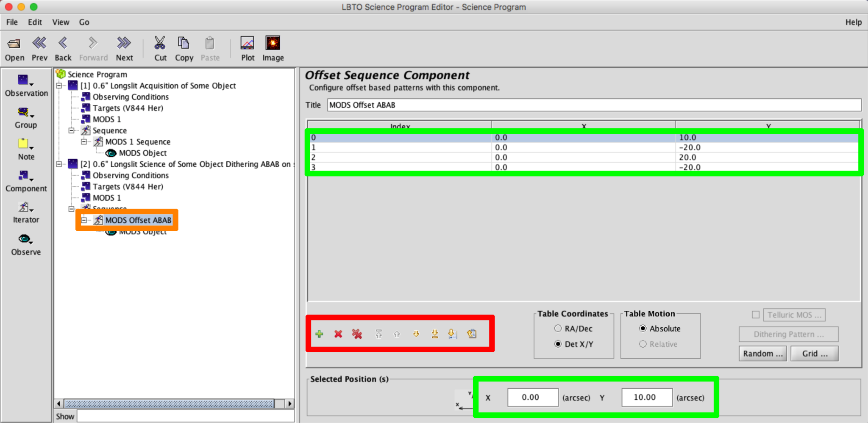
Task: Select Det X/Y table coordinates
Action: [x=558, y=344]
